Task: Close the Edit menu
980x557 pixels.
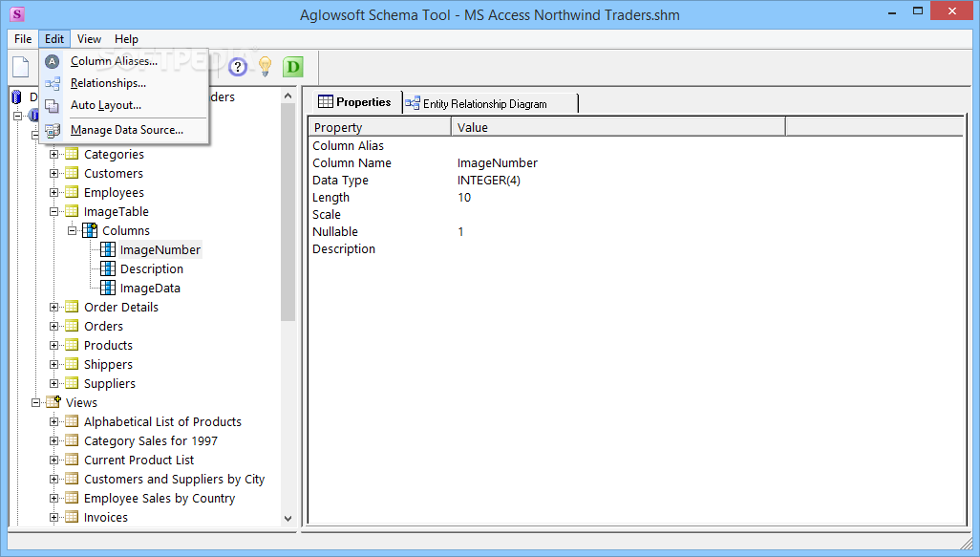Action: [x=54, y=39]
